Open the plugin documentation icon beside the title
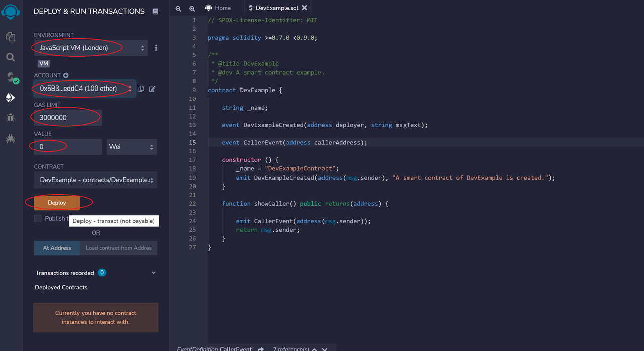 (x=155, y=11)
